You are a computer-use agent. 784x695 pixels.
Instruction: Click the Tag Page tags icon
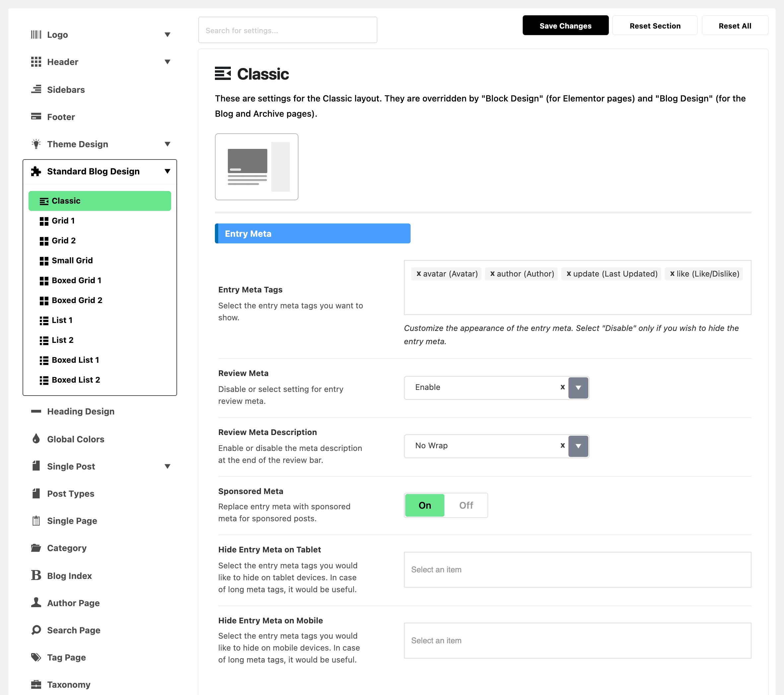(36, 657)
